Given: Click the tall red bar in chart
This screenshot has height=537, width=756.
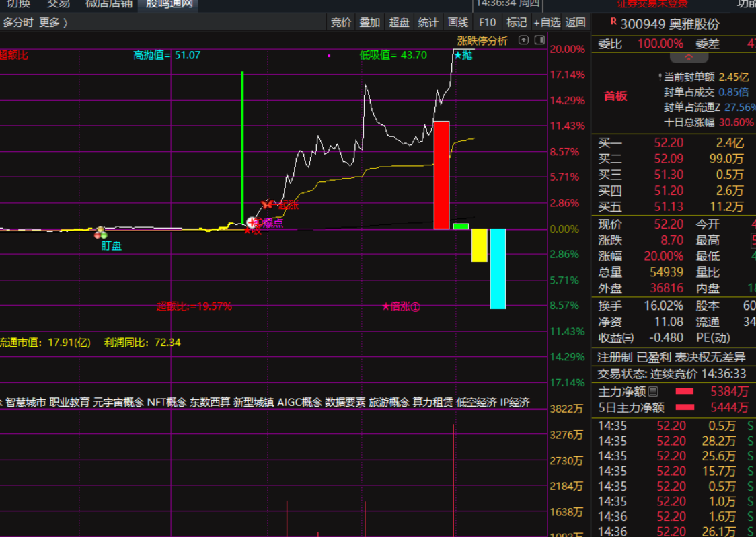Looking at the screenshot, I should 441,175.
